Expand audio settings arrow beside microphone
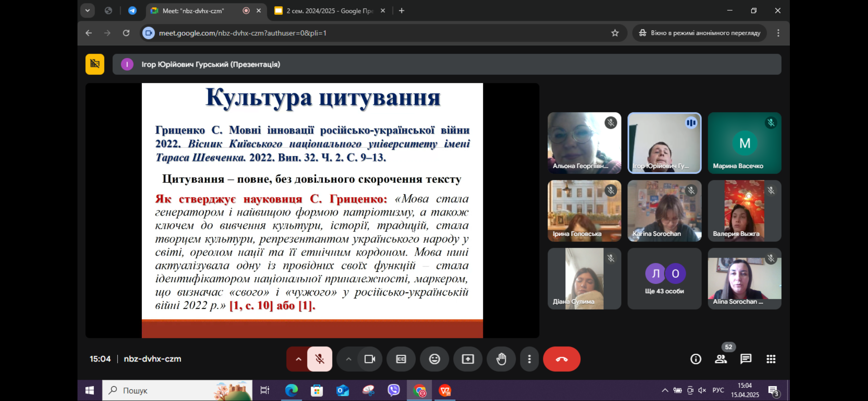868x401 pixels. (x=298, y=359)
